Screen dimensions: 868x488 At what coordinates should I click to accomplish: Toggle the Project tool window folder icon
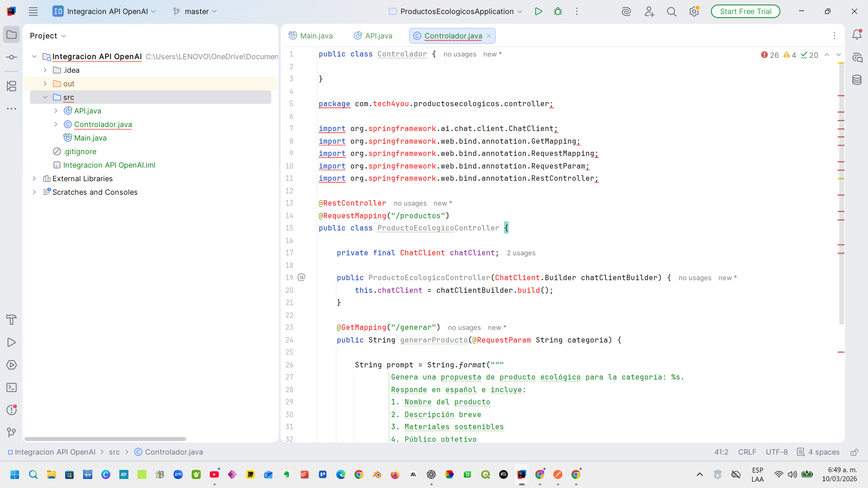tap(12, 35)
